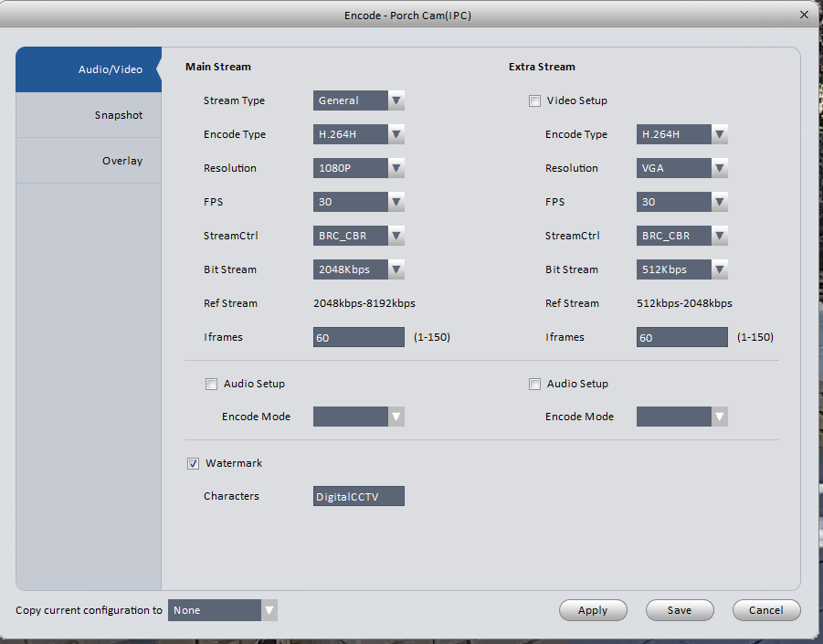
Task: Click Extra Stream Ref Stream value 512kbps-2048kbps
Action: coord(684,303)
